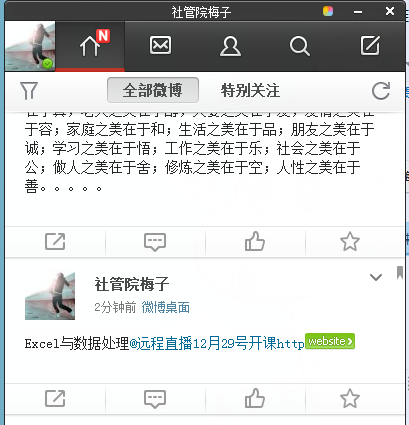Compose a new weibo post
Image resolution: width=409 pixels, height=425 pixels.
[x=370, y=45]
